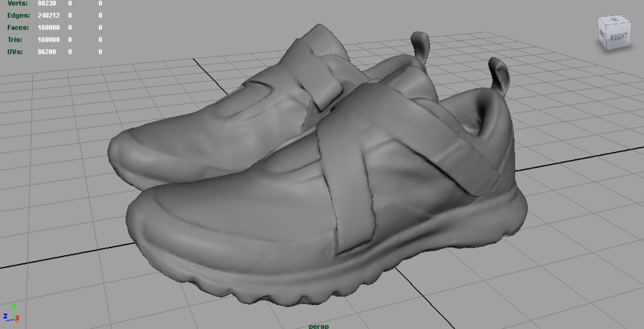Click the axis orientation gizmo
The width and height of the screenshot is (644, 329).
pyautogui.click(x=11, y=312)
